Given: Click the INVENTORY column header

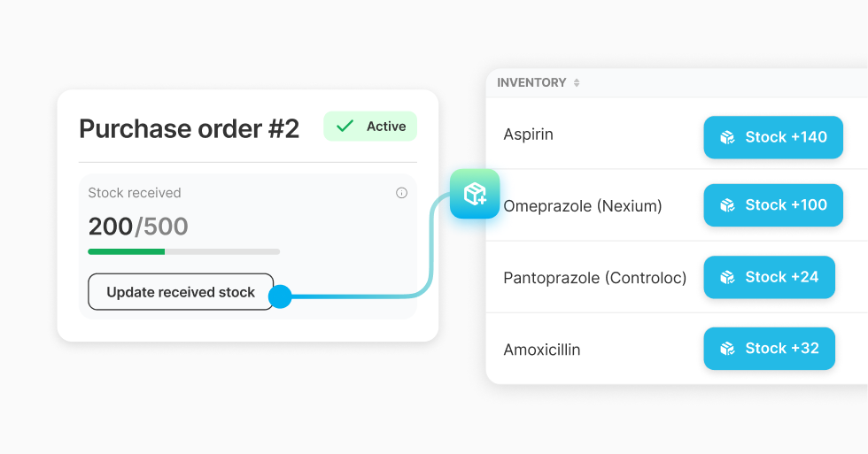Looking at the screenshot, I should (531, 83).
